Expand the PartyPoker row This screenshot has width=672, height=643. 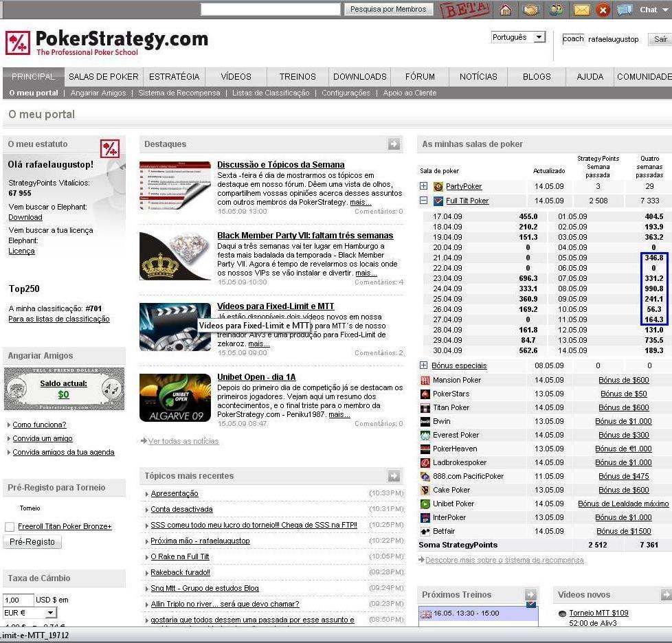(x=423, y=186)
